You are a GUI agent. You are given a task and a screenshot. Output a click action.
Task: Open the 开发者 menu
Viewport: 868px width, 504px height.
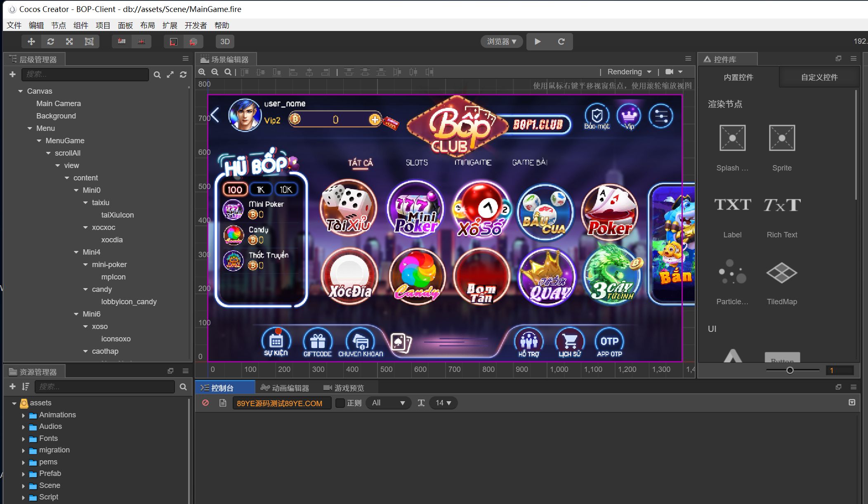click(x=196, y=25)
